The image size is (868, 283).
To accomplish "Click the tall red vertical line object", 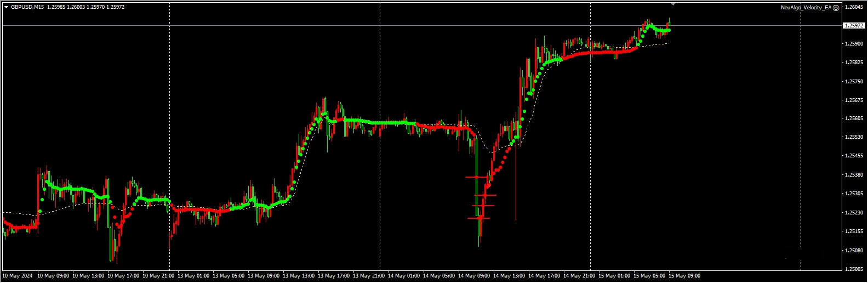I will click(x=516, y=186).
